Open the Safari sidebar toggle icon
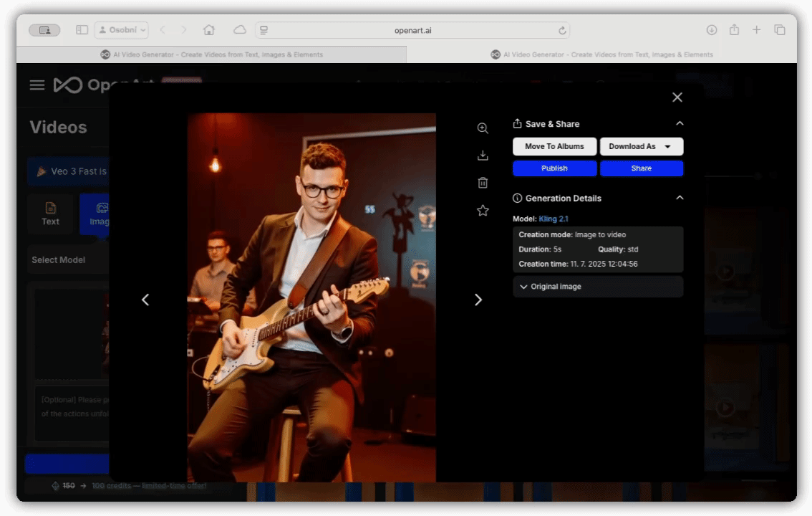812x516 pixels. [82, 30]
